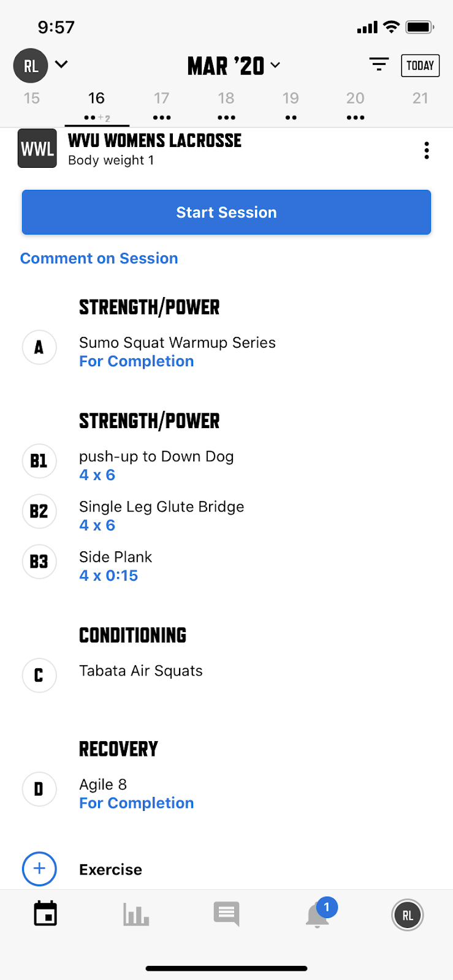Viewport: 453px width, 980px height.
Task: Open the three-dot session options menu
Action: [427, 150]
